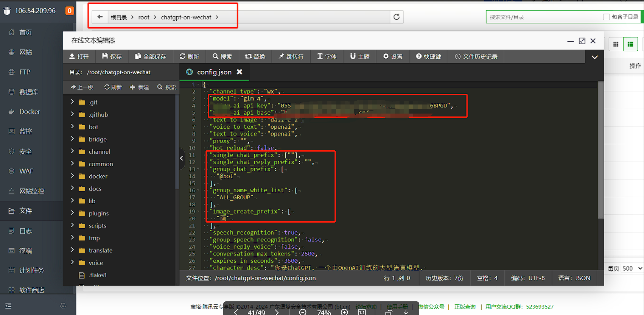Open 计划任务 in the left sidebar
This screenshot has width=644, height=315.
31,270
